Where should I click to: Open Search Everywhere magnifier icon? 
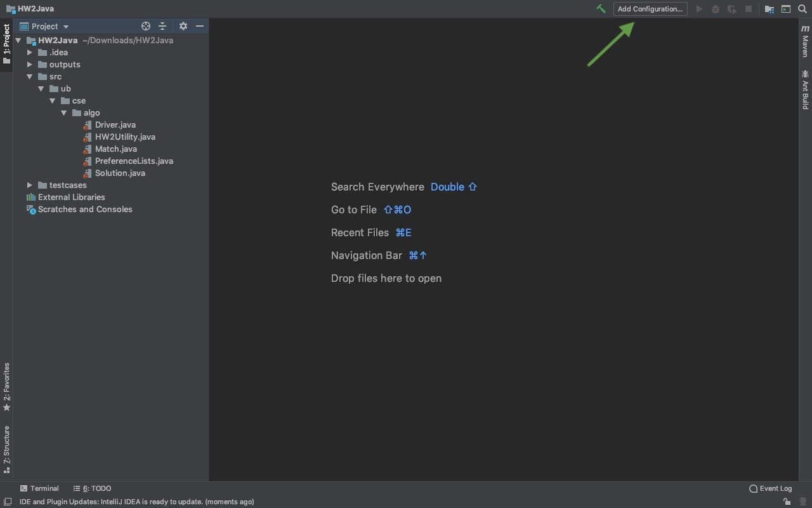(802, 9)
